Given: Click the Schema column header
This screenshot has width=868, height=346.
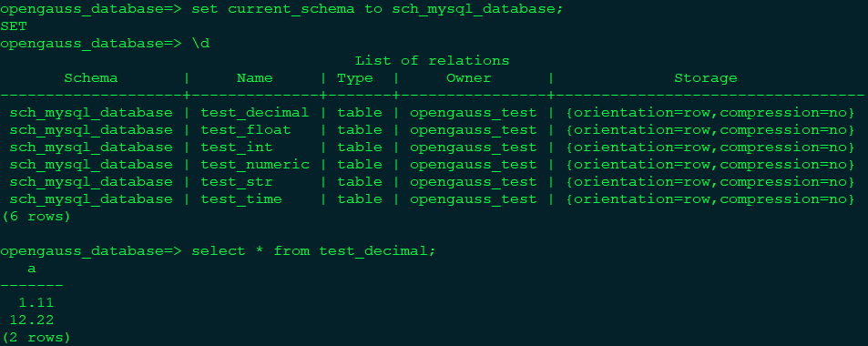Looking at the screenshot, I should (91, 78).
